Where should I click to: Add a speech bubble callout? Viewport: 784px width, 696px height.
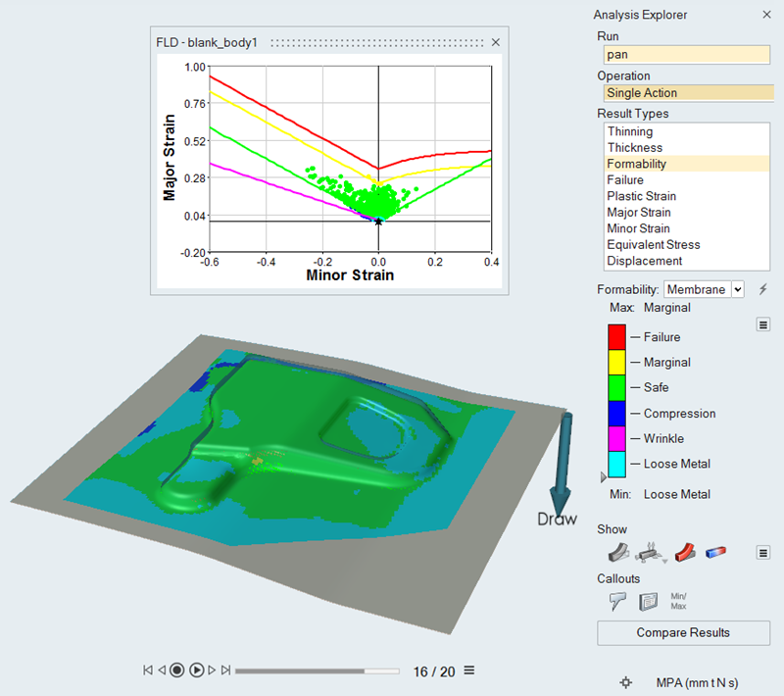pos(617,602)
